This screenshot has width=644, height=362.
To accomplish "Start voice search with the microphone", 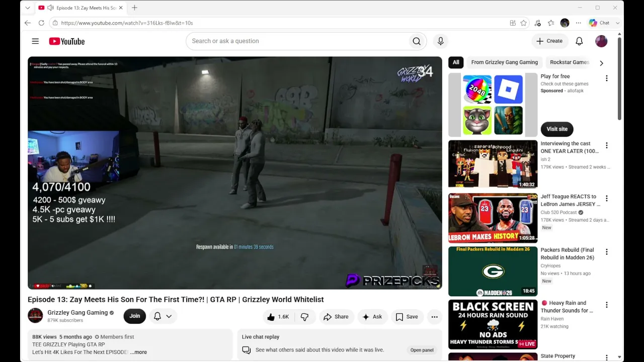I will pos(441,41).
